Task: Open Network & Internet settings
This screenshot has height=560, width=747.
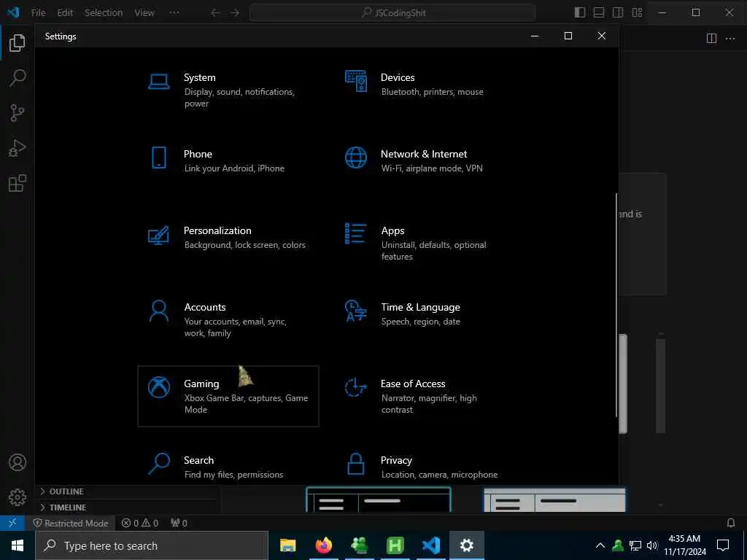Action: (x=425, y=166)
